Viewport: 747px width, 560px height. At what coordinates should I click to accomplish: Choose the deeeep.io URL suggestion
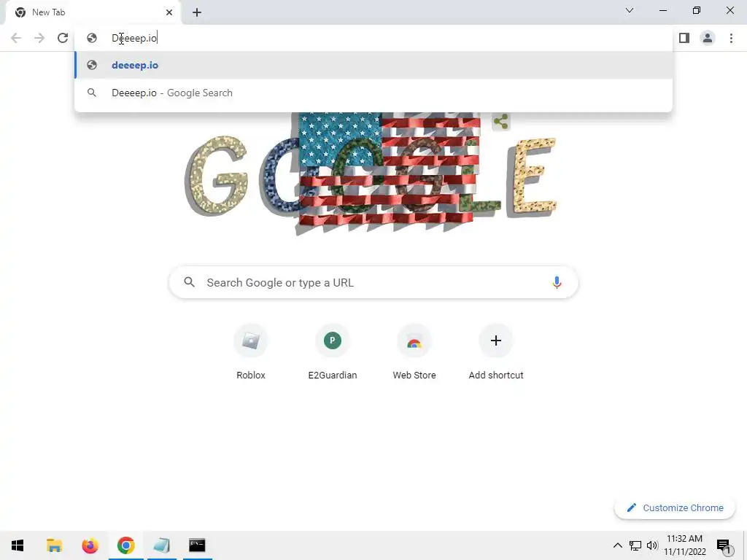point(373,65)
